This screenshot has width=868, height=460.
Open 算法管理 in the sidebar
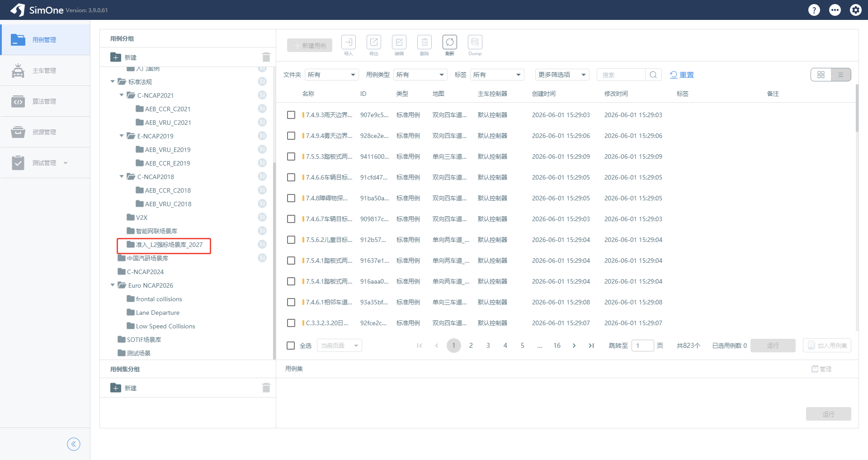pyautogui.click(x=45, y=101)
